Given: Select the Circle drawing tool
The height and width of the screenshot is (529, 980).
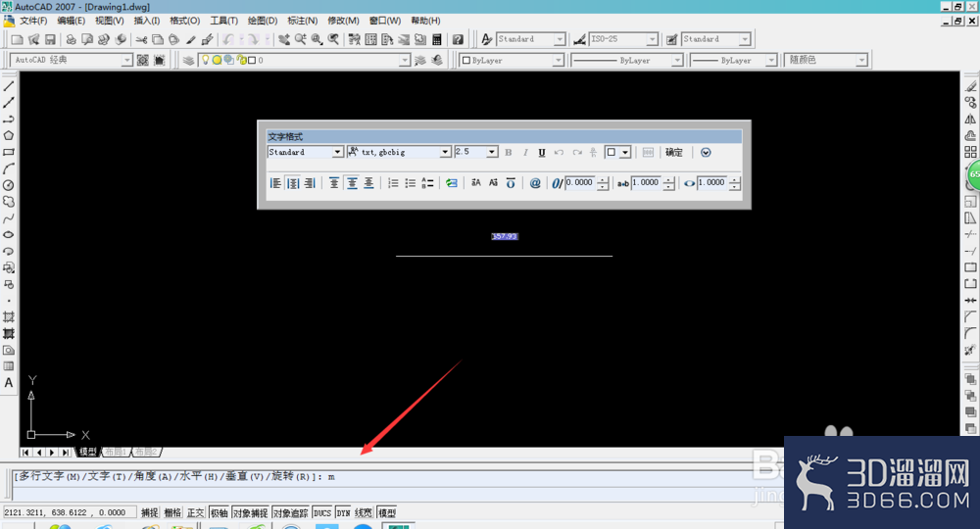Looking at the screenshot, I should (x=9, y=185).
